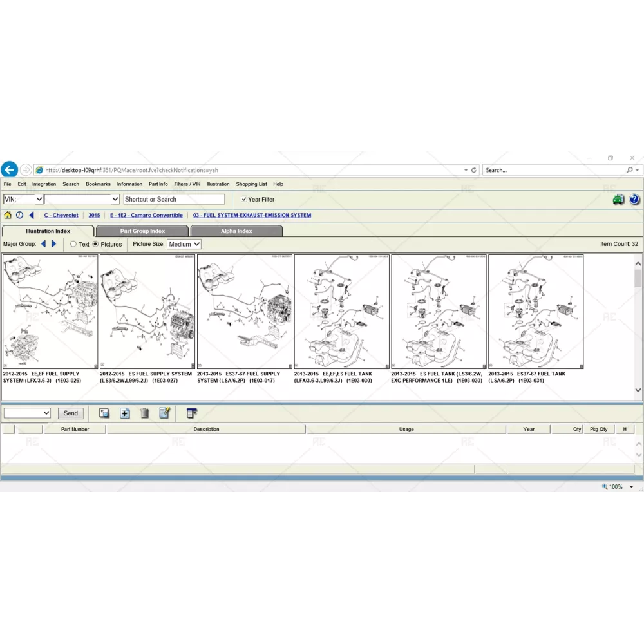Click the Home house icon in breadcrumb

(x=8, y=216)
